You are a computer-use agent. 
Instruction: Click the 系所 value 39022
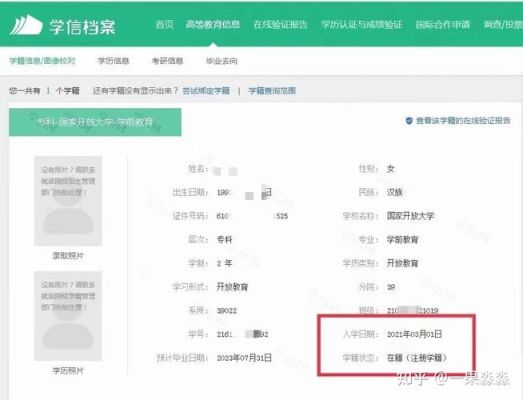[227, 311]
